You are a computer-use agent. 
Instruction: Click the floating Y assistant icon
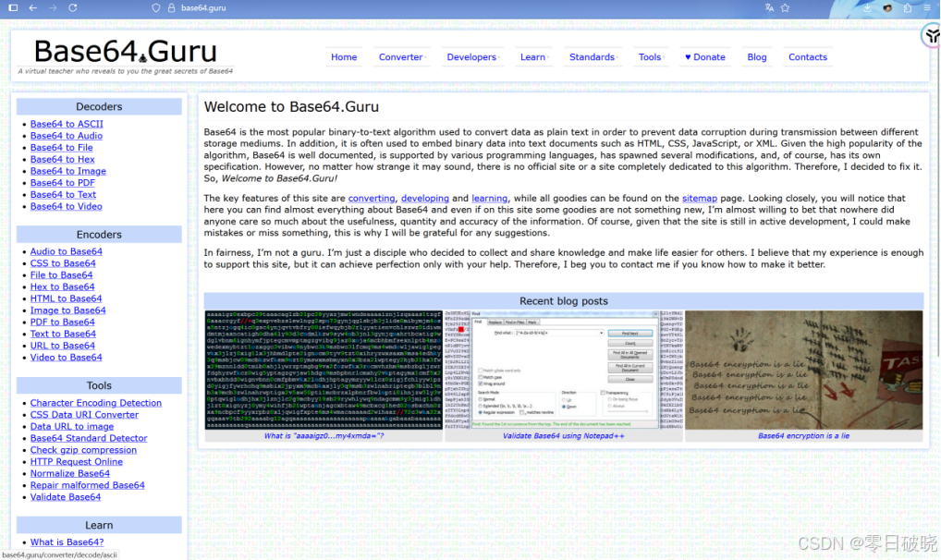(x=932, y=36)
